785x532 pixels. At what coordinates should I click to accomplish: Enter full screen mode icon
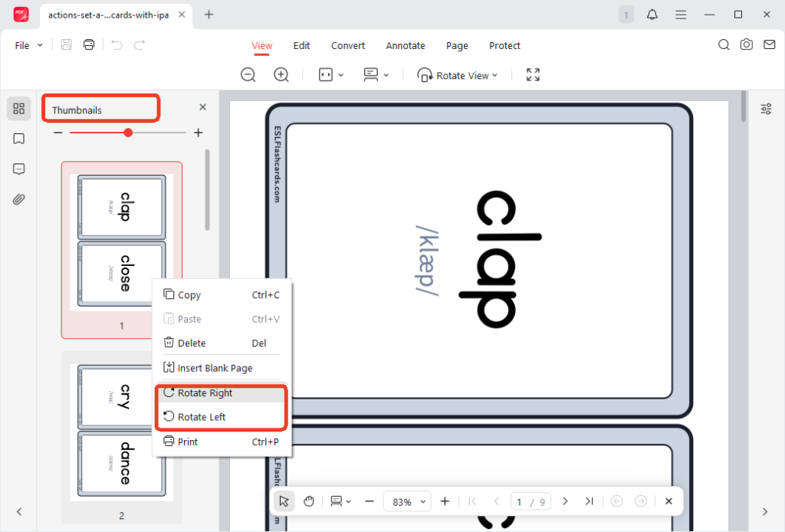[534, 74]
